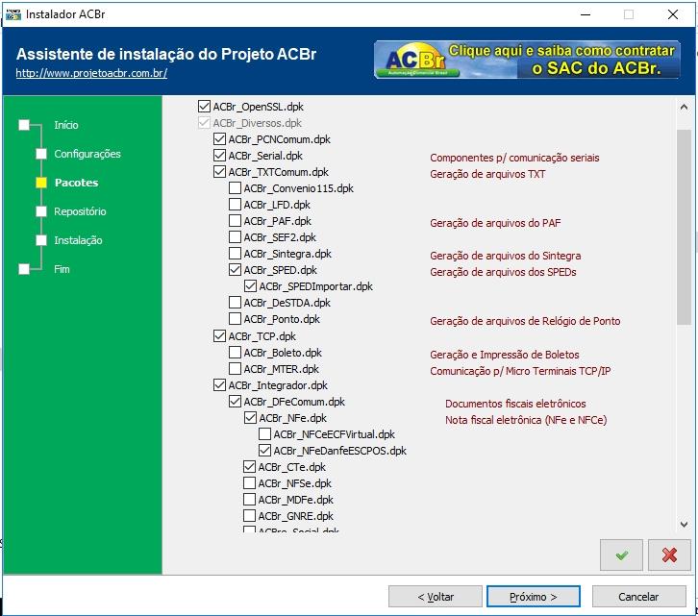Click the Instalador ACBr title bar icon

tap(12, 14)
